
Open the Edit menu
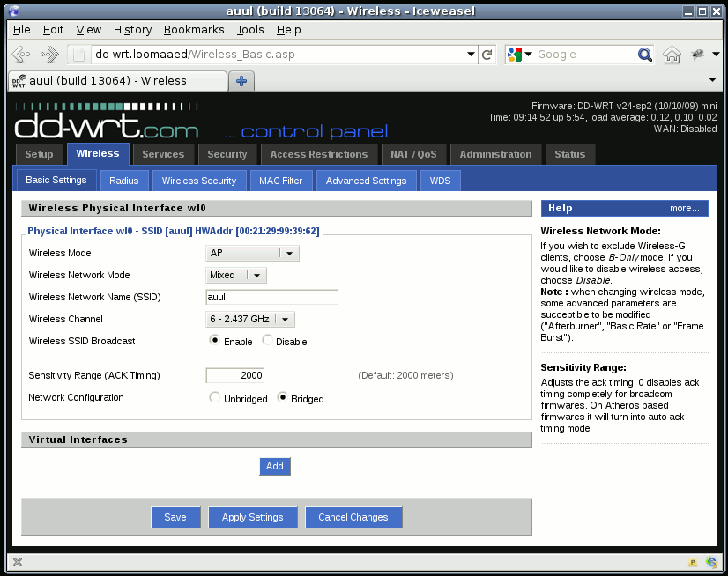53,30
